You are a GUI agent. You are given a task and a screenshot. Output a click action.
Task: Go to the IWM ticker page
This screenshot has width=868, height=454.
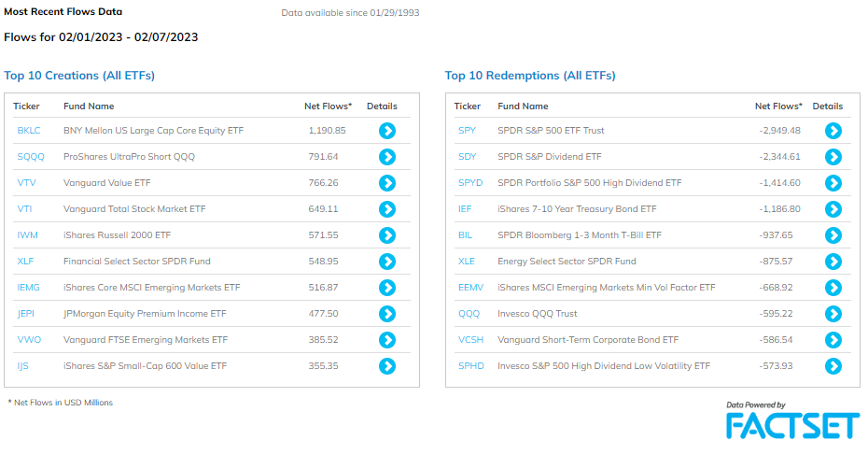pyautogui.click(x=28, y=235)
